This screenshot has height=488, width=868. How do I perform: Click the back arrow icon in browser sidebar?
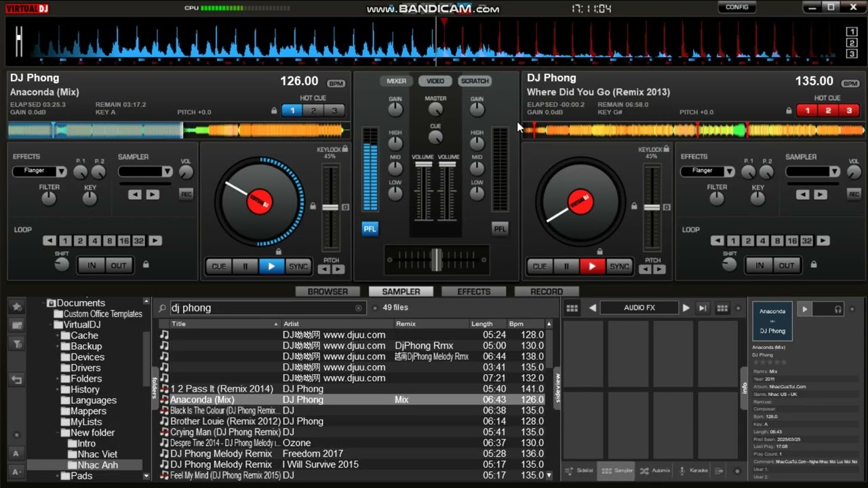pyautogui.click(x=16, y=380)
